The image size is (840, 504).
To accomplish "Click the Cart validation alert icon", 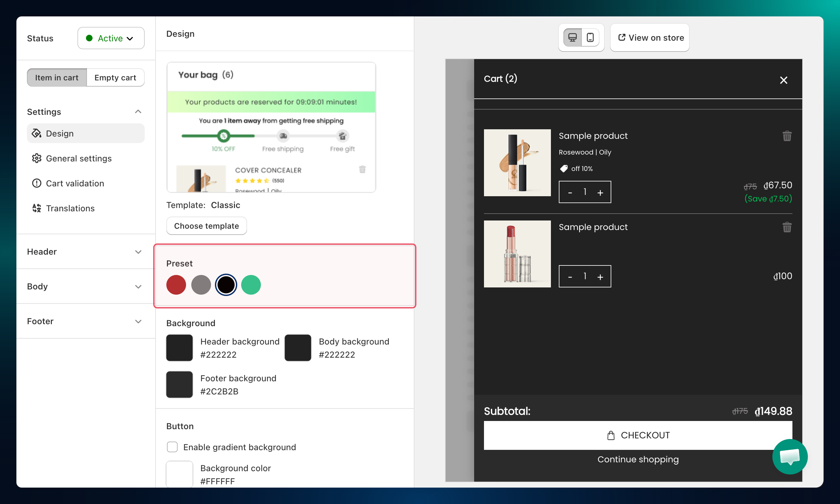I will (x=37, y=183).
